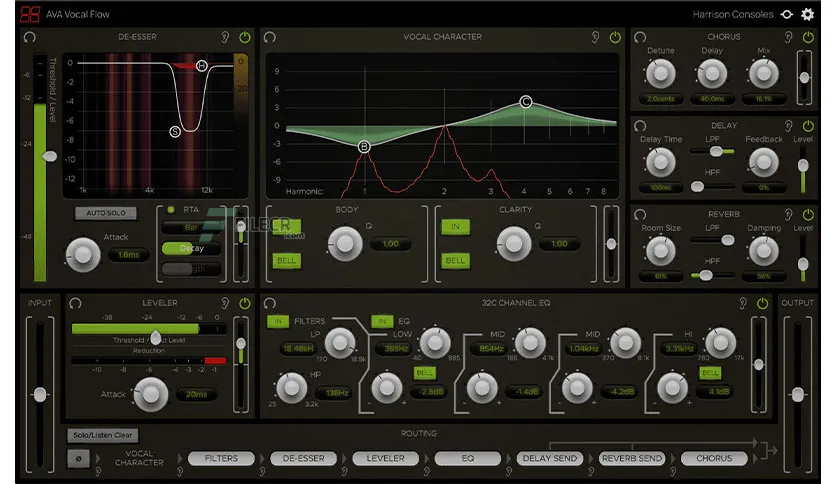The height and width of the screenshot is (484, 836).
Task: Toggle the FILTERS IN switch
Action: [278, 321]
